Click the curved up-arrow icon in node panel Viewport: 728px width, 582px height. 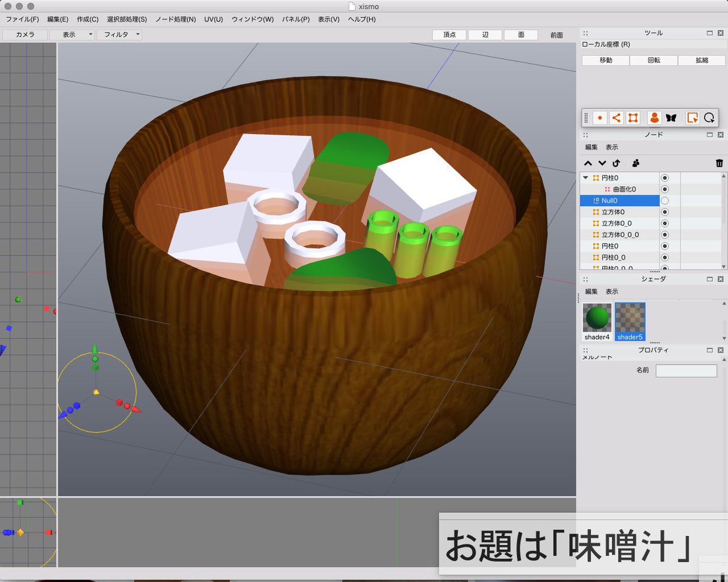pyautogui.click(x=616, y=163)
